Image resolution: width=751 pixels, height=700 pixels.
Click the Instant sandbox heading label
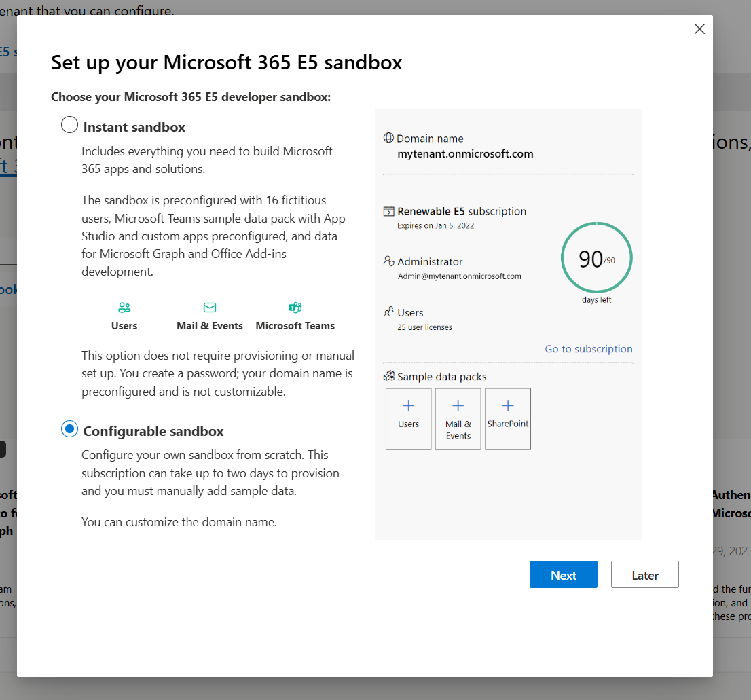pos(134,127)
